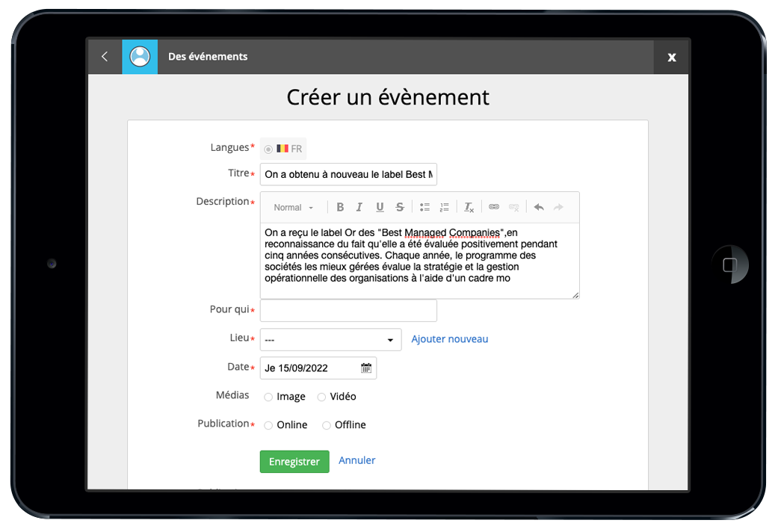Undo the last edit in description

click(x=538, y=208)
